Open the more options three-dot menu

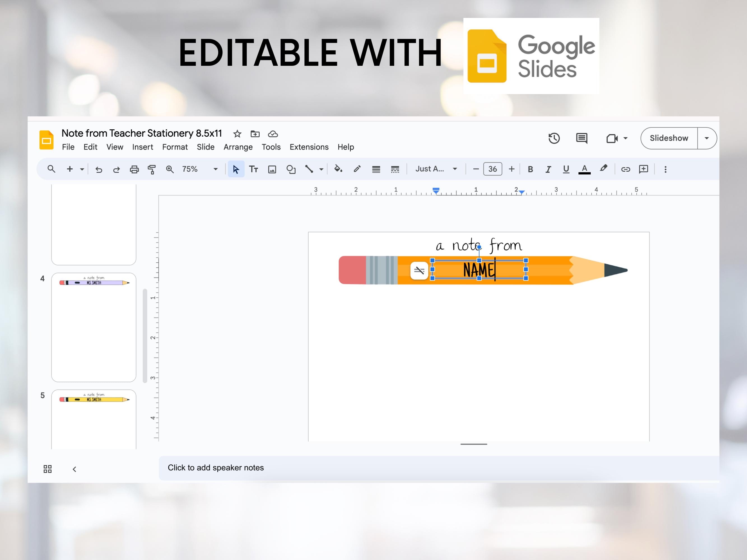coord(665,169)
